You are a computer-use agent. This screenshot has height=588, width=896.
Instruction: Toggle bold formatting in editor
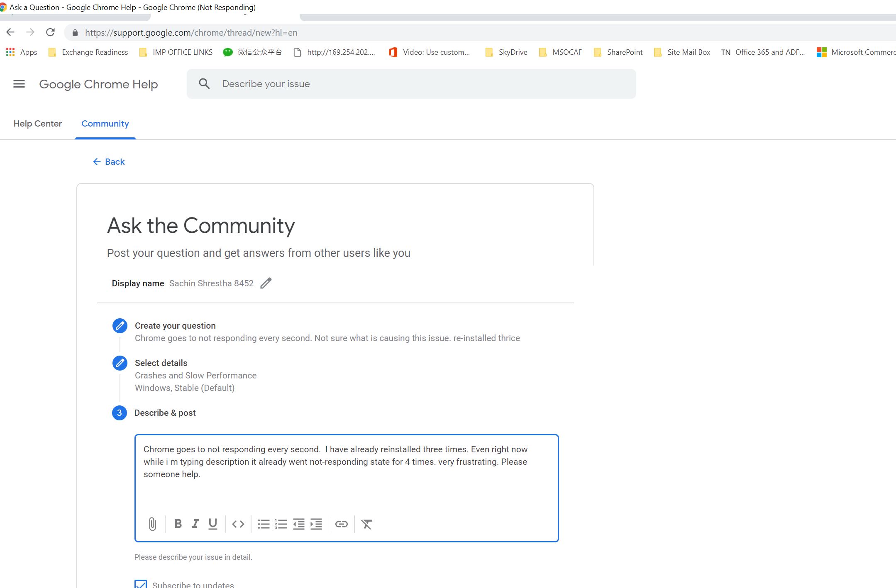click(x=178, y=524)
